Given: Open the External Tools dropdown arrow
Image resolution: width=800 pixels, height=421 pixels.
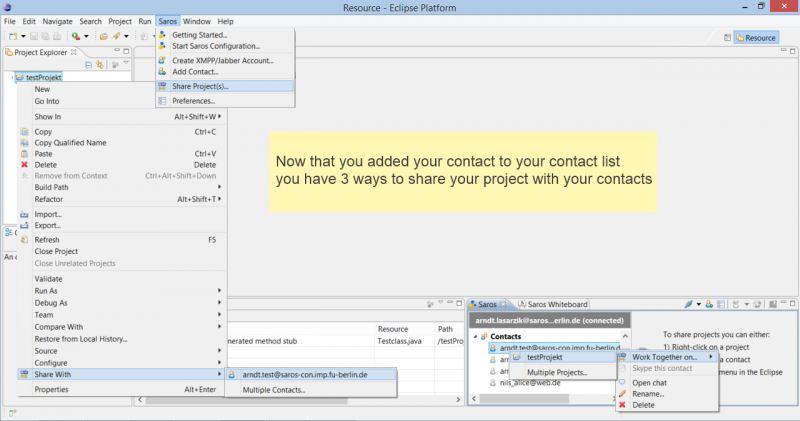Looking at the screenshot, I should click(86, 36).
